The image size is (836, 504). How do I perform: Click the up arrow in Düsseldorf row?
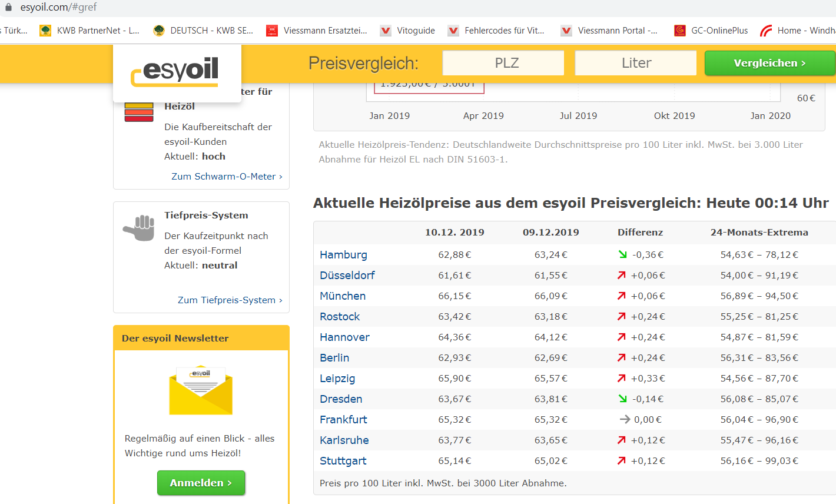pos(622,275)
